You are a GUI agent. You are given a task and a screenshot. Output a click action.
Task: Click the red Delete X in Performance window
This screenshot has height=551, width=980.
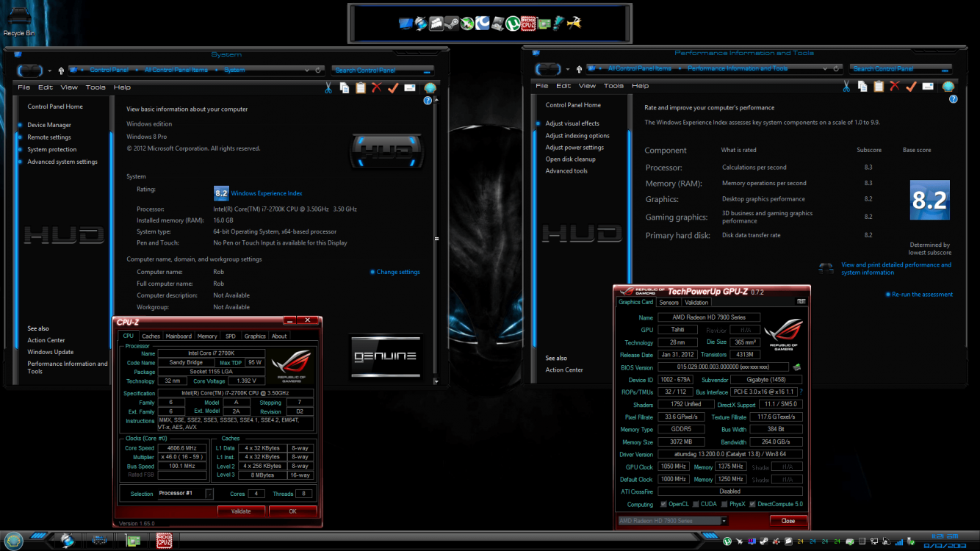tap(895, 86)
